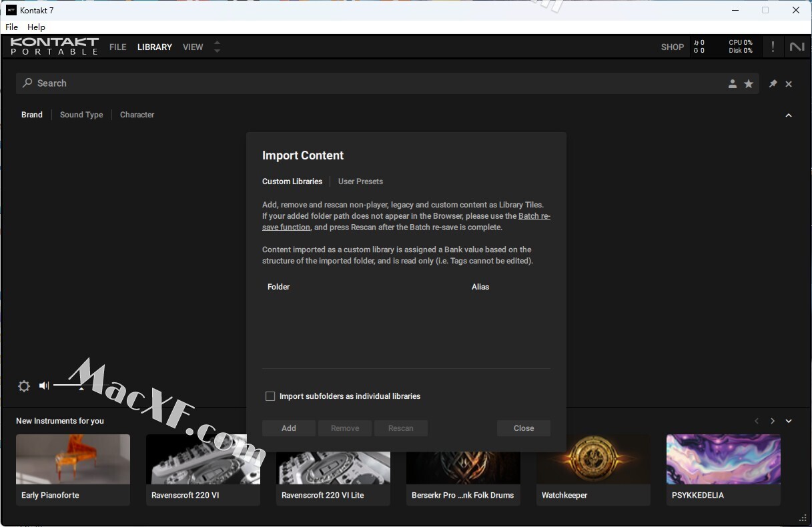Select the Custom Libraries tab

point(292,181)
